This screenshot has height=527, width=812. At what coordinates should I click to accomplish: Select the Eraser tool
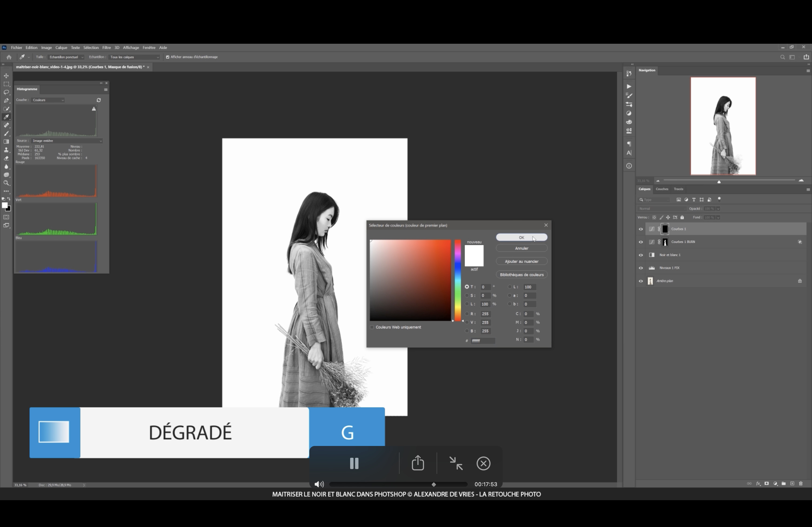coord(6,159)
